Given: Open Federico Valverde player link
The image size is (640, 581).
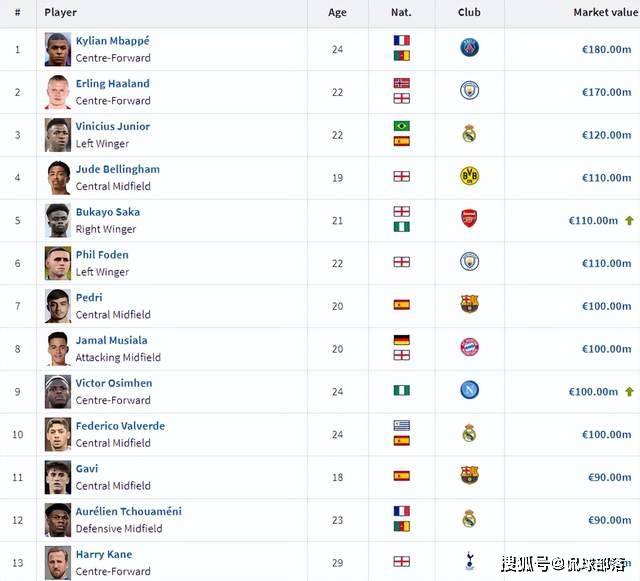Looking at the screenshot, I should point(120,425).
